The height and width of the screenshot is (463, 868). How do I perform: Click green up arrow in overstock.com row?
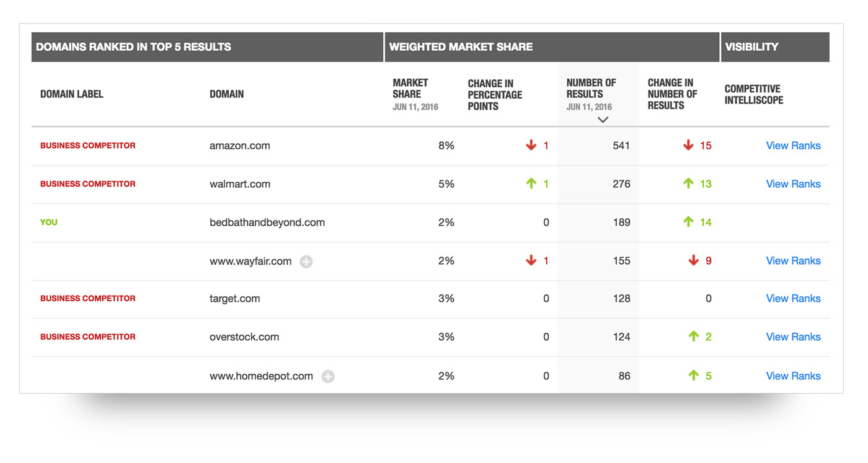click(694, 337)
